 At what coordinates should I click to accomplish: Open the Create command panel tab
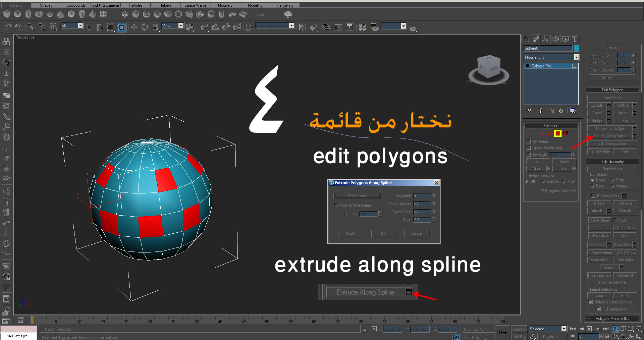click(x=527, y=39)
